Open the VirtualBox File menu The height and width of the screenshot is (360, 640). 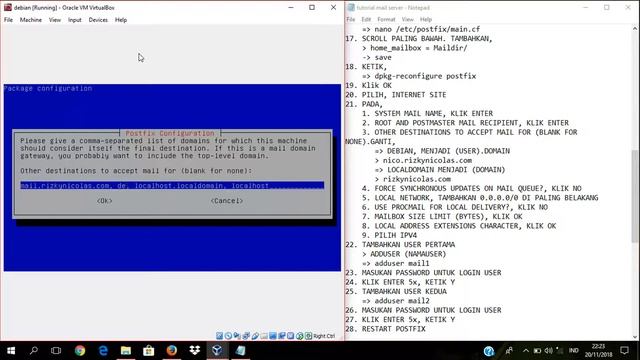click(x=9, y=20)
